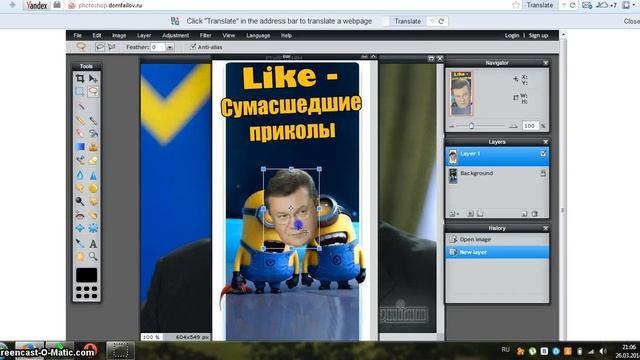Open the Feather value dropdown arrow
The height and width of the screenshot is (360, 640).
(x=169, y=47)
